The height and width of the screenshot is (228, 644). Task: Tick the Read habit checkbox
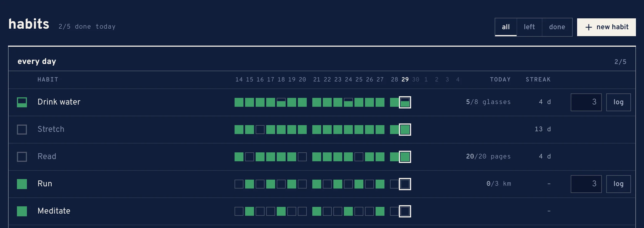point(22,157)
